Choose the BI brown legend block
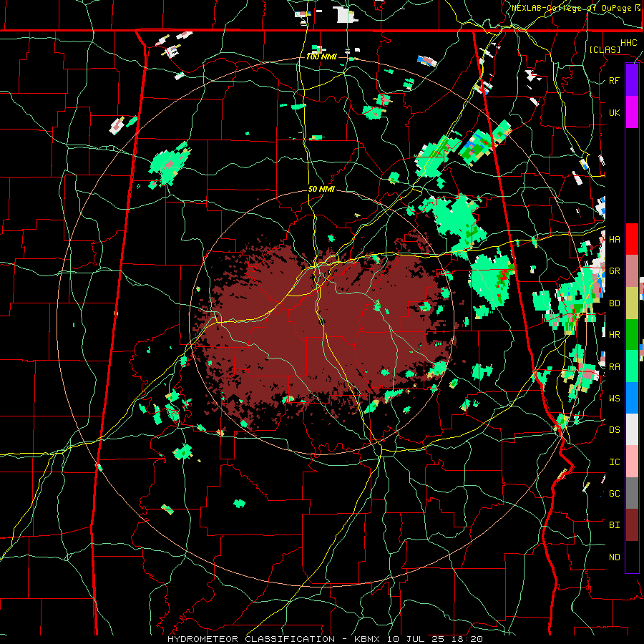The height and width of the screenshot is (644, 644). tap(632, 525)
